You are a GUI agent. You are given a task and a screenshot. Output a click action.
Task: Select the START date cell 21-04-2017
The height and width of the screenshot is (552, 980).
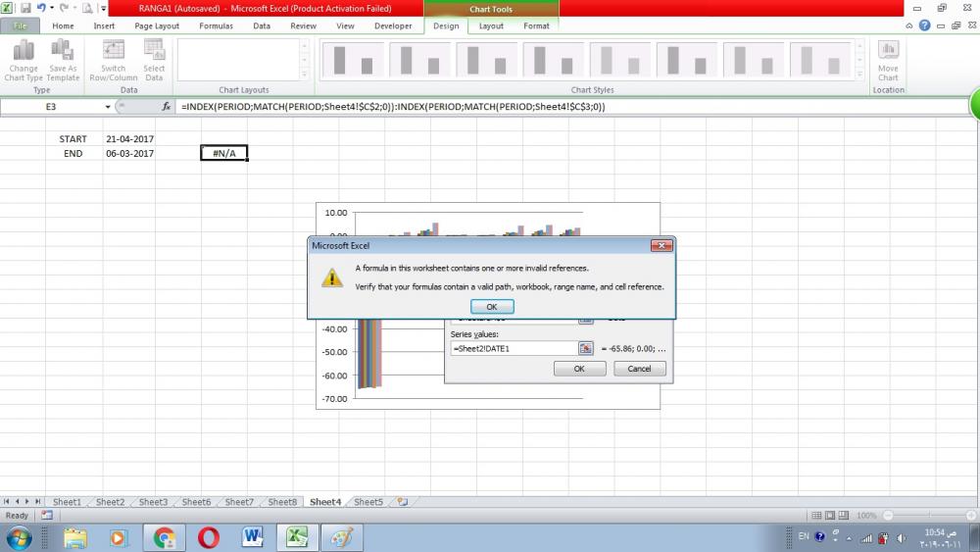click(x=129, y=139)
